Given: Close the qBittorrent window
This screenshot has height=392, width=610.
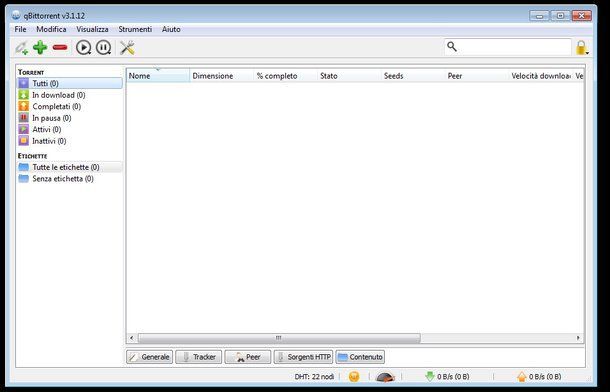Looking at the screenshot, I should [x=582, y=16].
